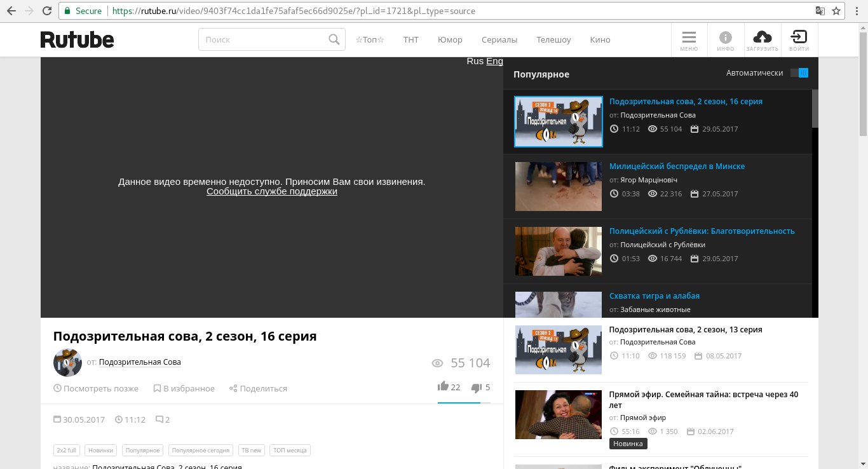
Task: Open Полицейский с Рублёвки thumbnail
Action: tap(558, 251)
